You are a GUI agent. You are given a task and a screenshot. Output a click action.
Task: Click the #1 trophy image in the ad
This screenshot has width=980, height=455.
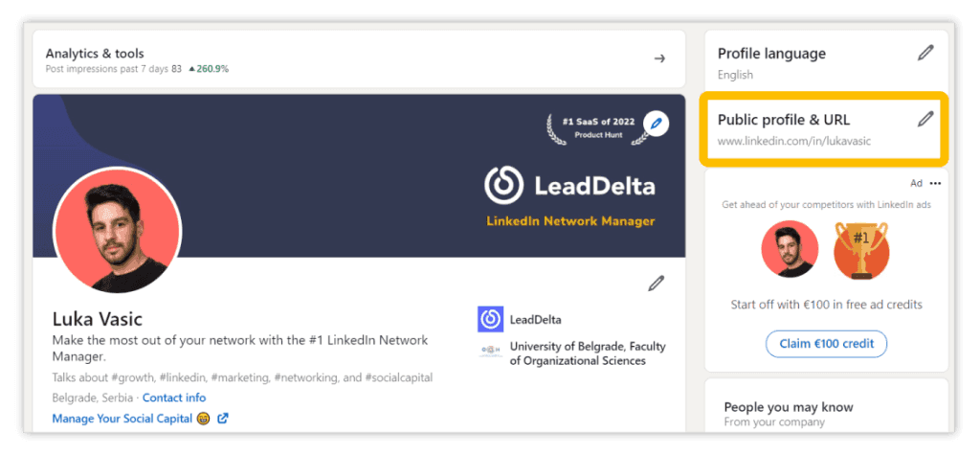pos(861,249)
